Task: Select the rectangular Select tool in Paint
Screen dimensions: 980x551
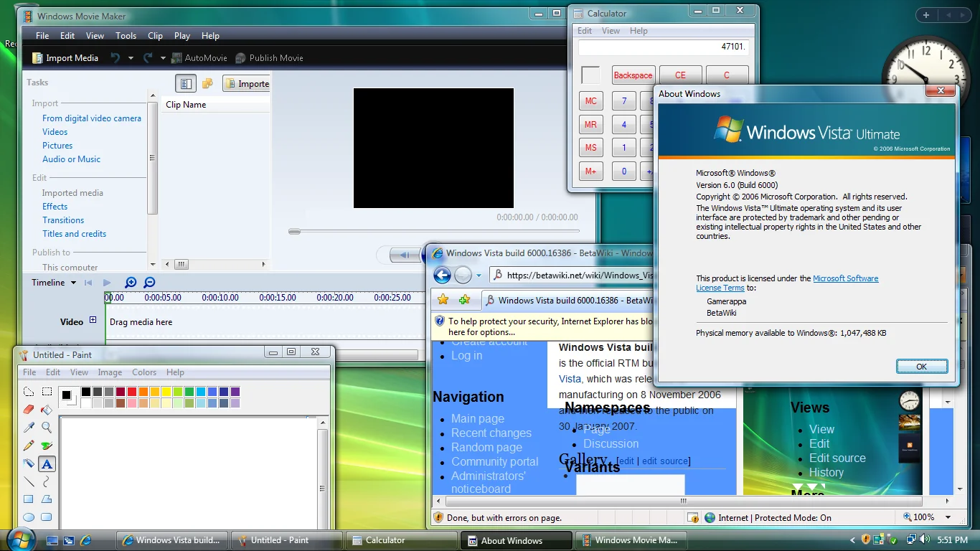Action: pos(47,392)
